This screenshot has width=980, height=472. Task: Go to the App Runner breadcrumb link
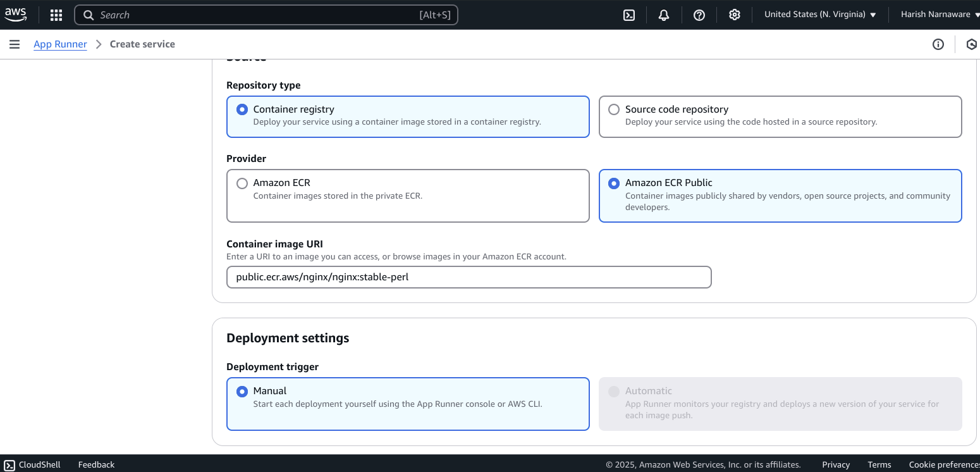[61, 44]
